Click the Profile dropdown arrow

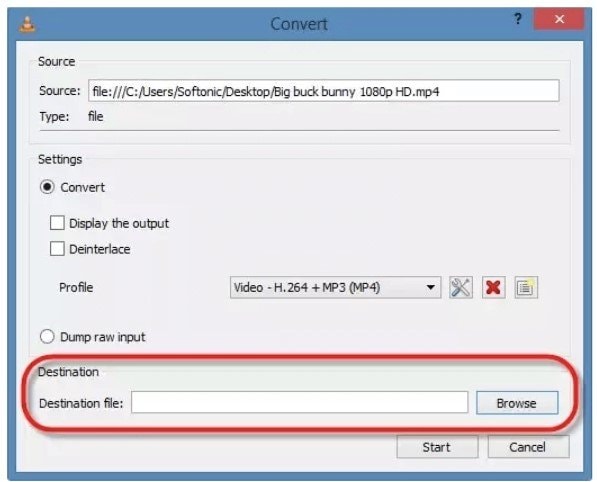tap(431, 287)
